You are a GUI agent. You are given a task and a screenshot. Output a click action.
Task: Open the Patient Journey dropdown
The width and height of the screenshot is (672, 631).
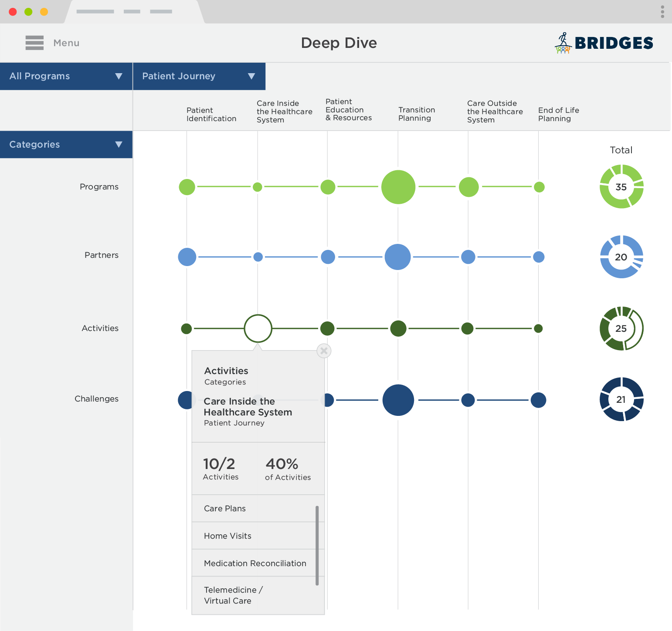tap(199, 76)
